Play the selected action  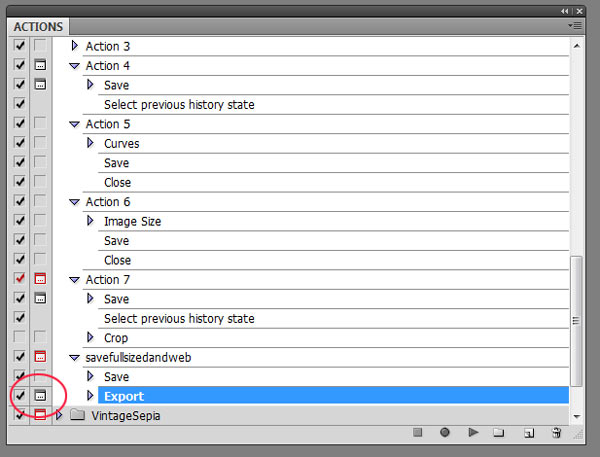(473, 433)
